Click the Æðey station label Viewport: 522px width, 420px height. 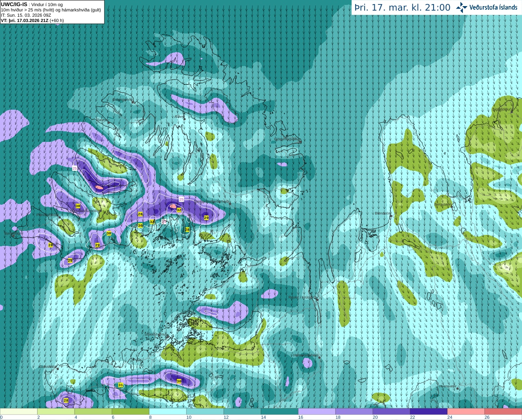tap(179, 116)
